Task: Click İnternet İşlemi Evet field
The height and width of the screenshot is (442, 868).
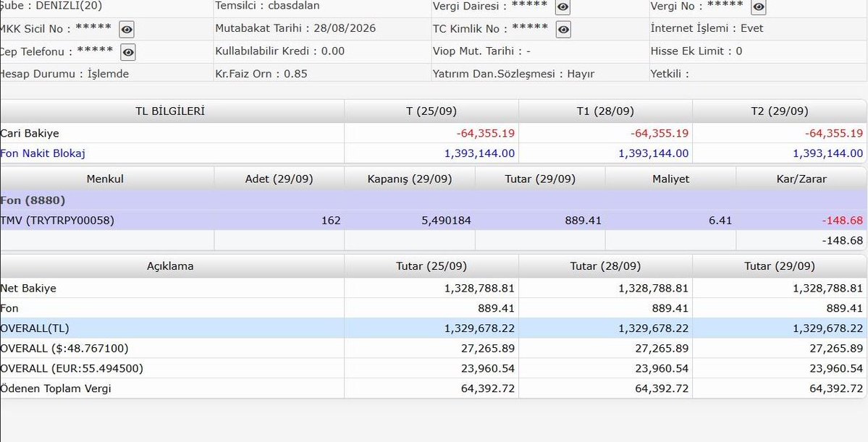Action: click(x=707, y=28)
